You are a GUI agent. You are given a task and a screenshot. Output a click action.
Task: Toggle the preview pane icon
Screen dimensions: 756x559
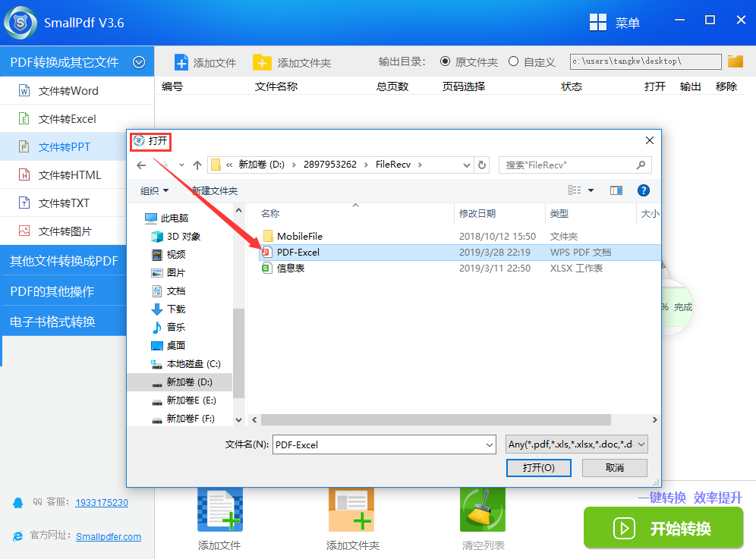[616, 190]
